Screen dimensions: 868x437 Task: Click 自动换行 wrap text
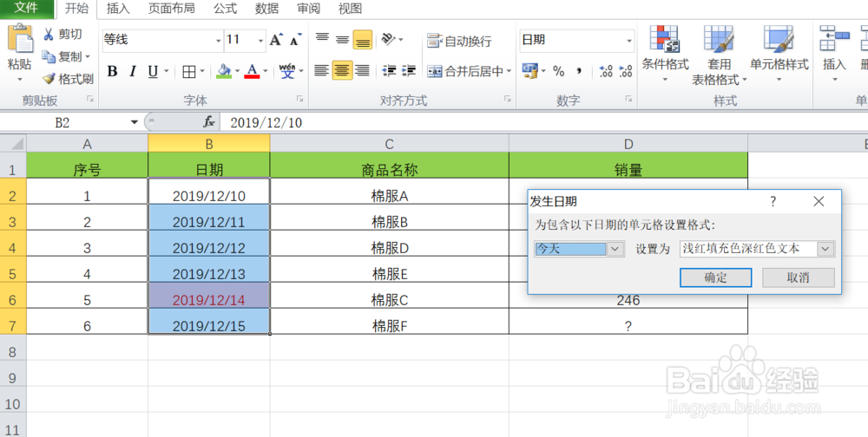459,41
